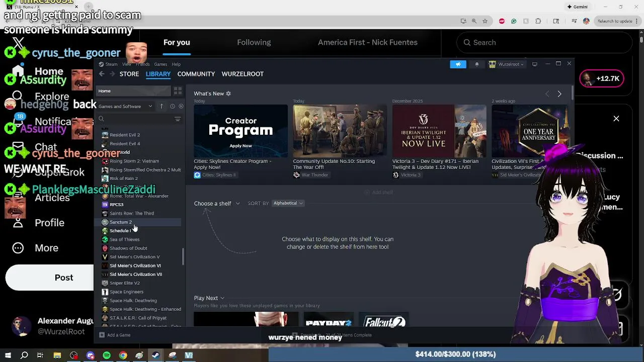Click Grammarly extension icon in Chrome
The height and width of the screenshot is (362, 644).
[514, 21]
